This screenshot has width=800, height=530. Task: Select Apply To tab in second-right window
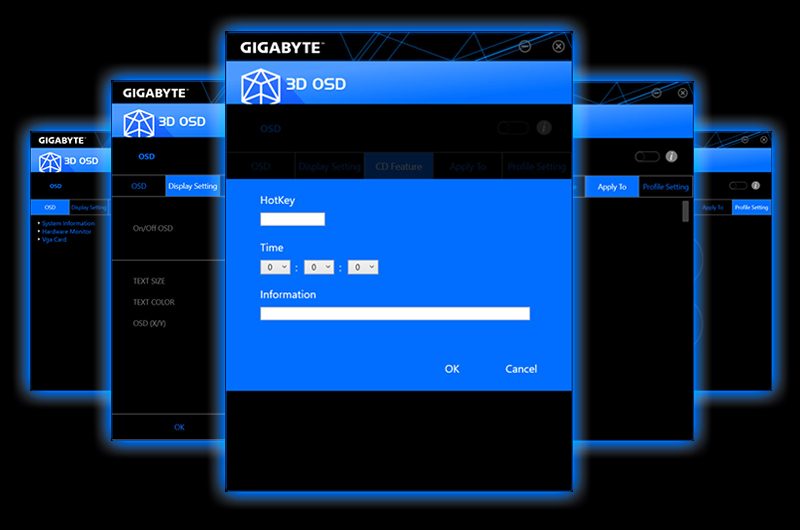612,187
